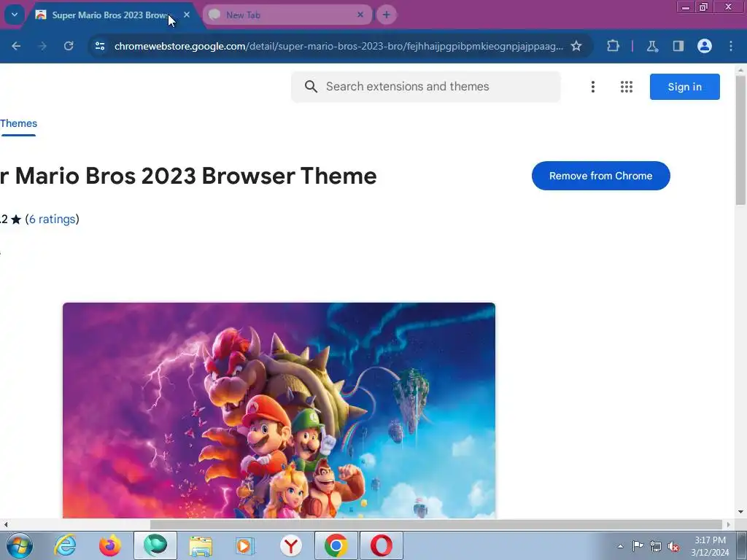Open web store more options menu

(593, 87)
